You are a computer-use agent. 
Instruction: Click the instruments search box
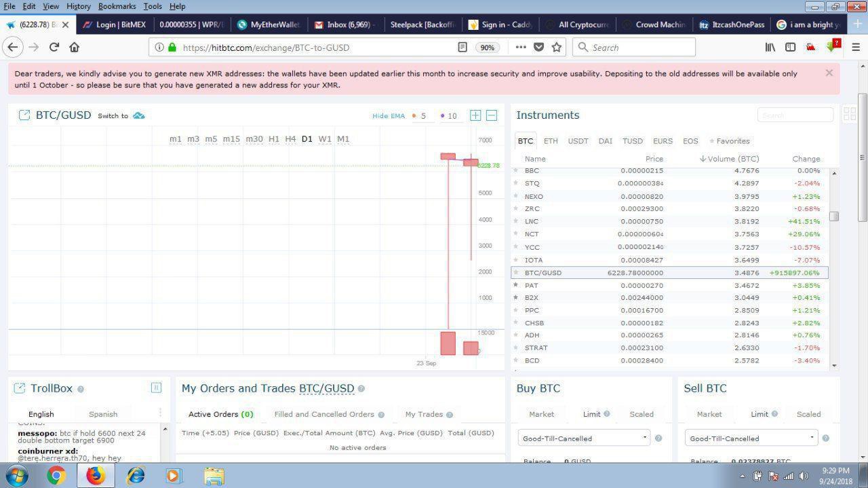click(x=795, y=115)
